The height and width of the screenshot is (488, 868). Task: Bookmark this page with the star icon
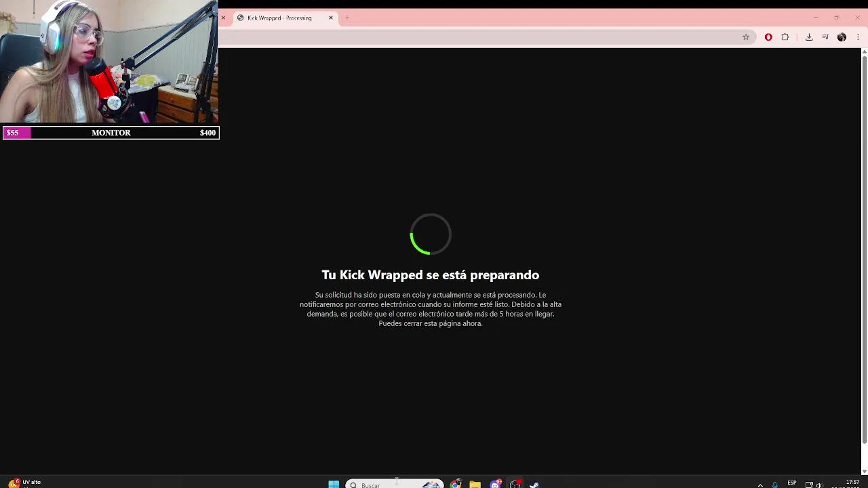(x=746, y=37)
